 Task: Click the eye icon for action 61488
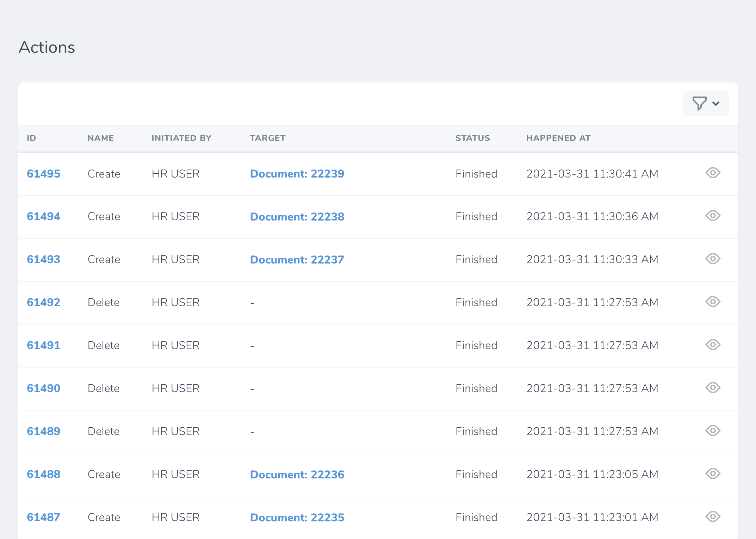[712, 474]
